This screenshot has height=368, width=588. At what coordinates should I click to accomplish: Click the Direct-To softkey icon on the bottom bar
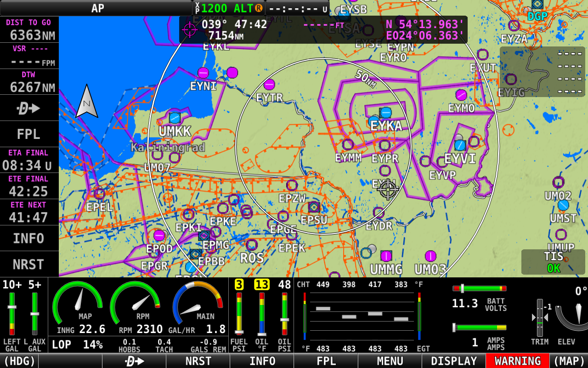[134, 362]
